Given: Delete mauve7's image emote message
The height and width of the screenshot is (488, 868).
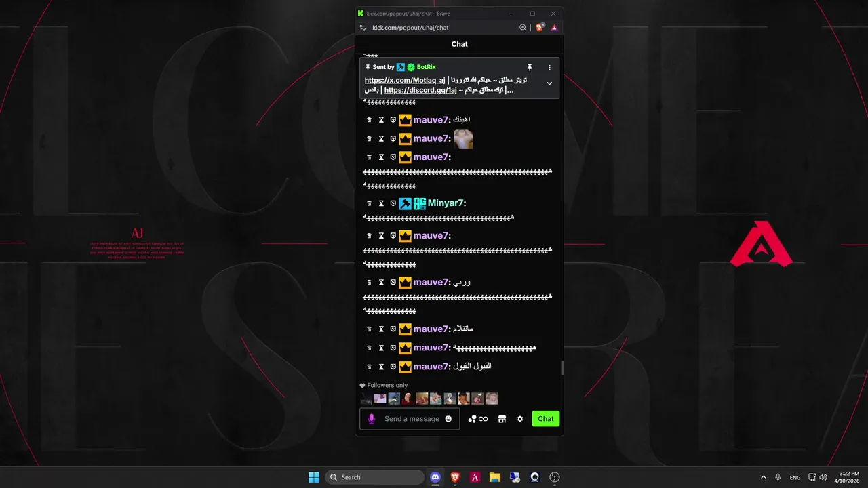Looking at the screenshot, I should [x=369, y=139].
